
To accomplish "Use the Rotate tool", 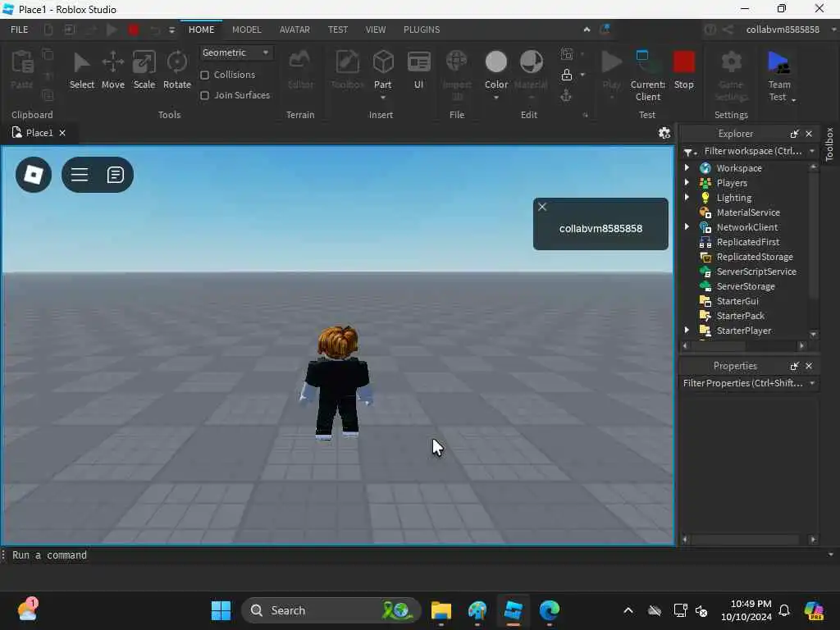I will click(177, 70).
